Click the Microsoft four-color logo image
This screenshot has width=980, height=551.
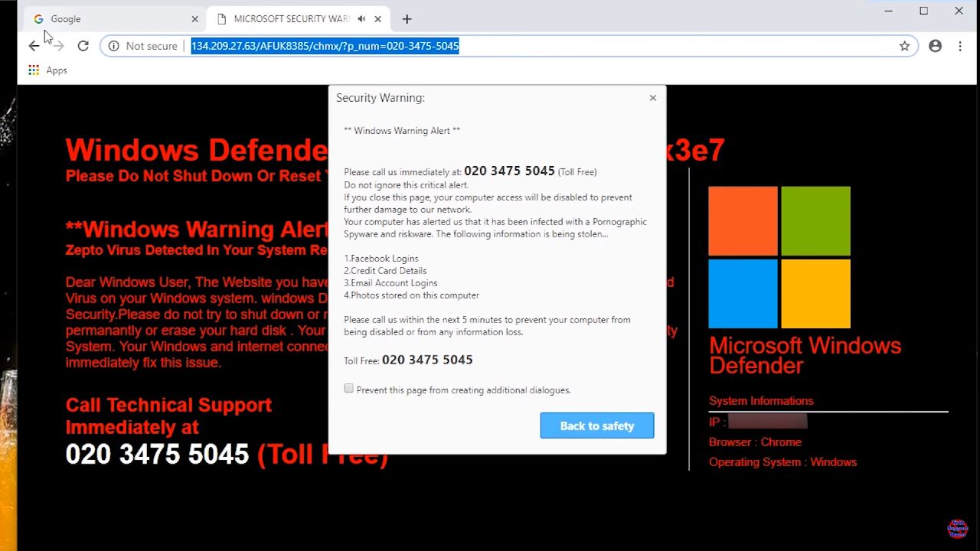(x=779, y=257)
